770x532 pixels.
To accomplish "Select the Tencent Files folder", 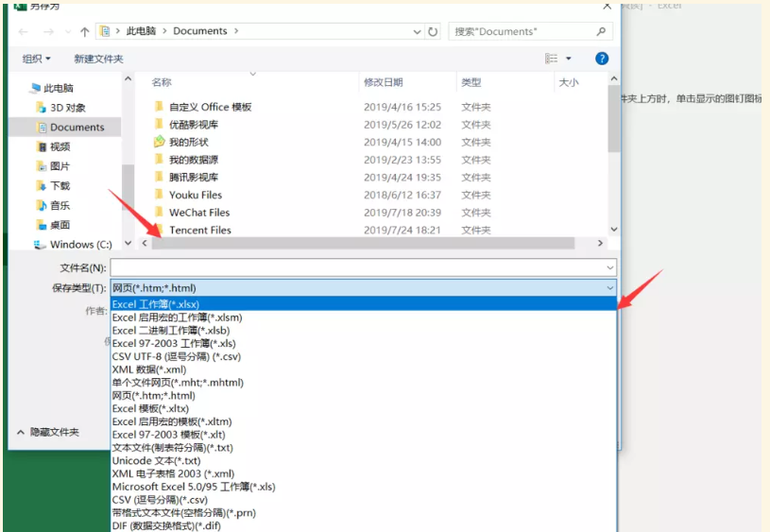I will (x=200, y=230).
